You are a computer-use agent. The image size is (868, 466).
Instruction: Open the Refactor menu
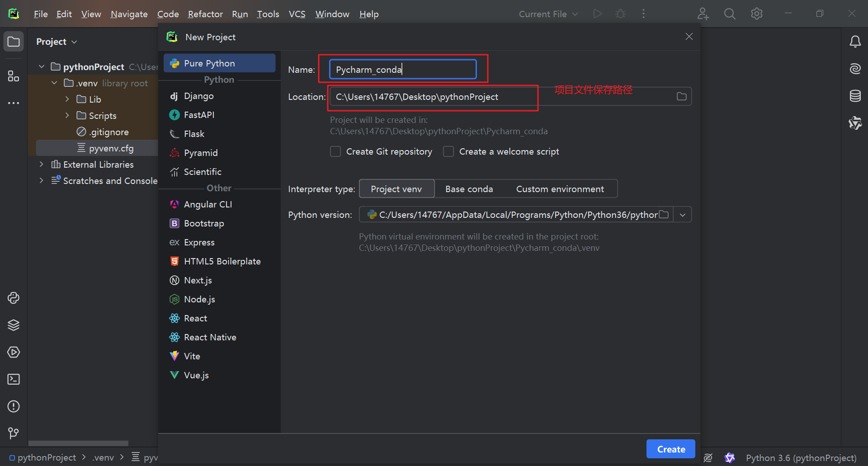click(x=205, y=14)
